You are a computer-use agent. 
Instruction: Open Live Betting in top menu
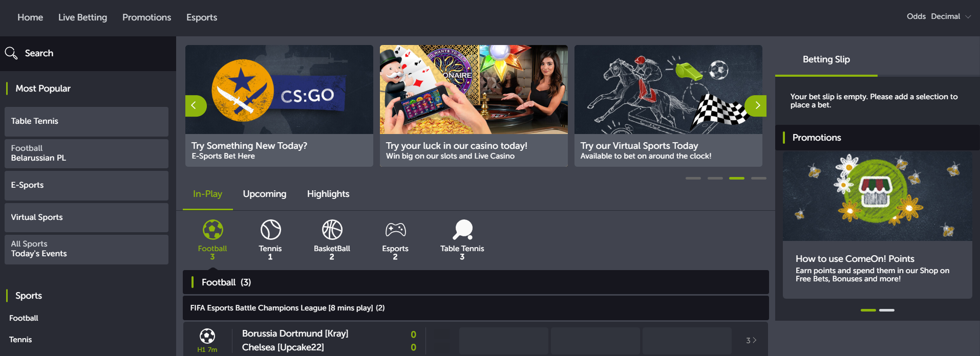pos(82,17)
